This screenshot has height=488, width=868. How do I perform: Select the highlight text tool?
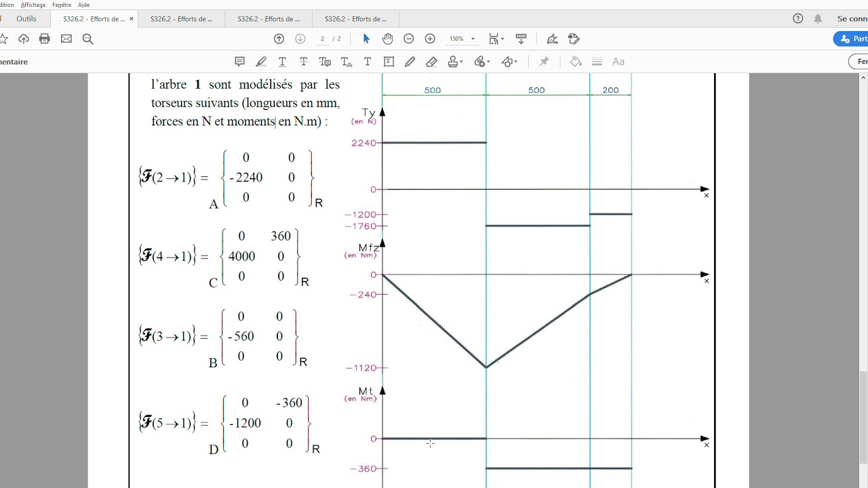coord(261,62)
